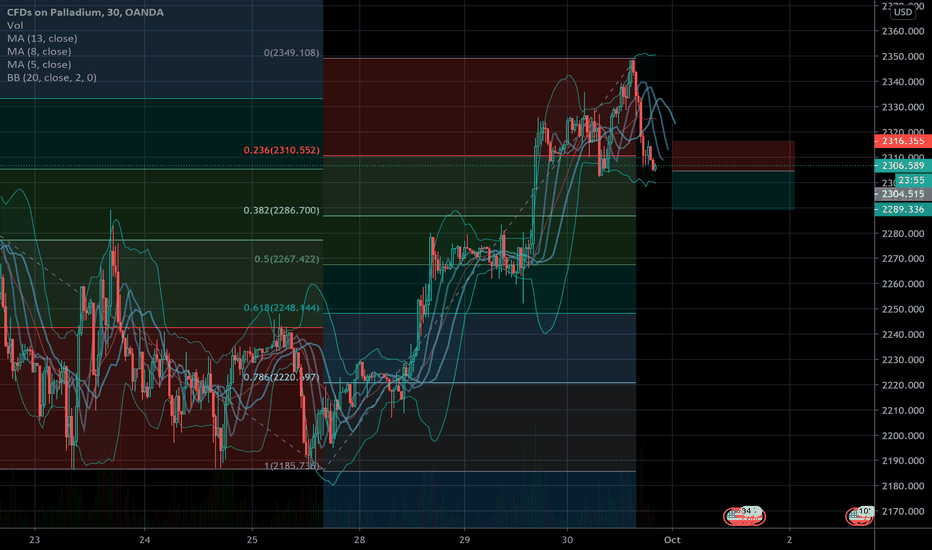
Task: Click the Oct label on time axis
Action: coord(672,540)
